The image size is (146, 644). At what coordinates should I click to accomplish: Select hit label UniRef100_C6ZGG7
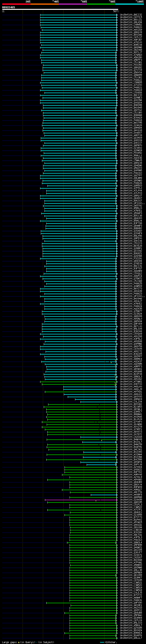(x=131, y=557)
